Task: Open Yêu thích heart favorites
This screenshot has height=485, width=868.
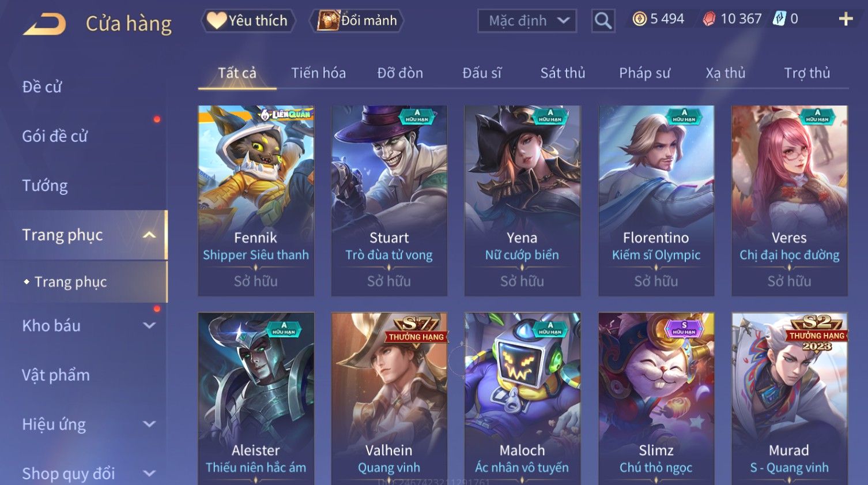Action: [248, 21]
